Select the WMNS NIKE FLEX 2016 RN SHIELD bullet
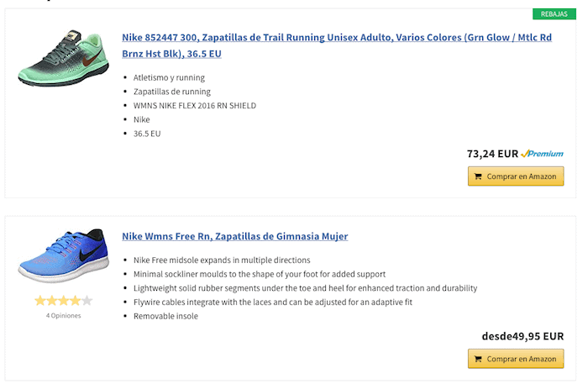Screen dimensions: 588x389 click(x=195, y=106)
